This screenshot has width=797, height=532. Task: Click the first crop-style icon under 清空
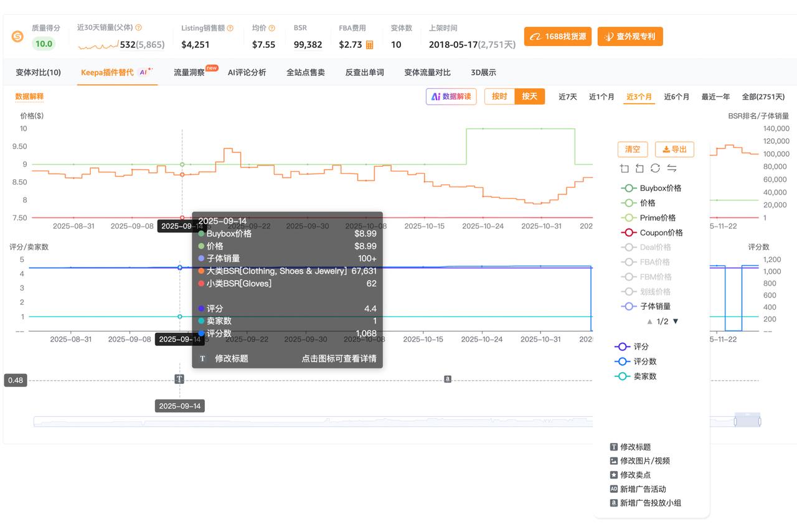[625, 168]
